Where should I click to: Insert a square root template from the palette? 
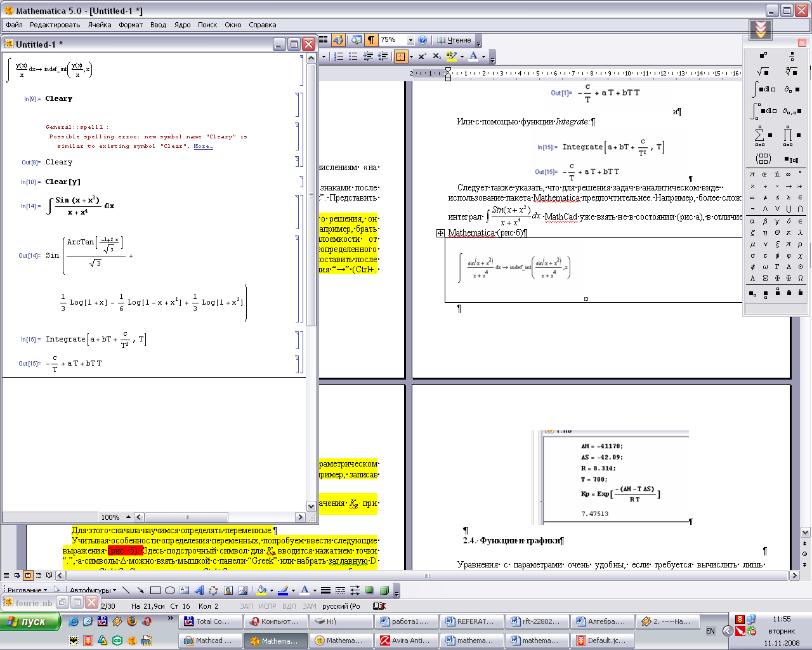(x=763, y=71)
